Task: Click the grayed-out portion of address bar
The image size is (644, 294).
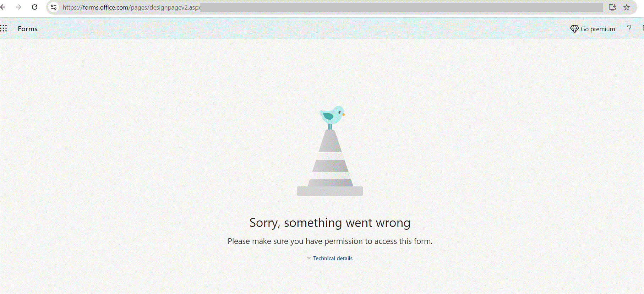Action: pos(402,7)
